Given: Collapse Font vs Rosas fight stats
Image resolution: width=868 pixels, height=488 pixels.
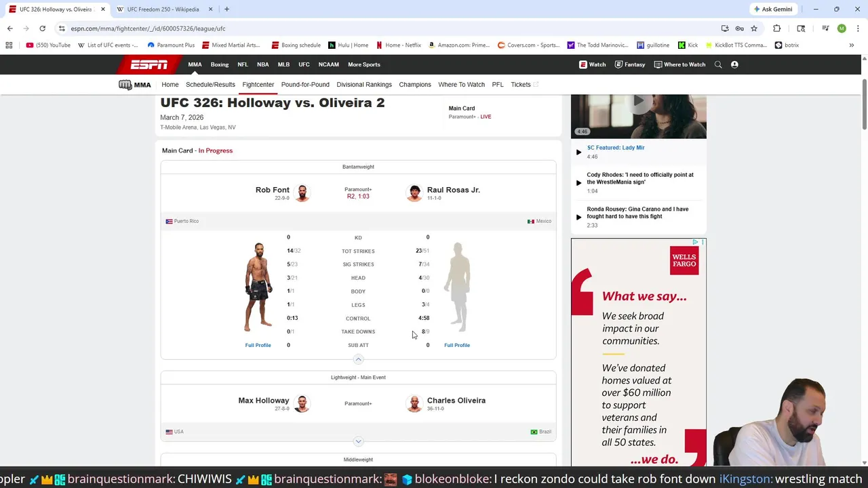Looking at the screenshot, I should coord(358,359).
